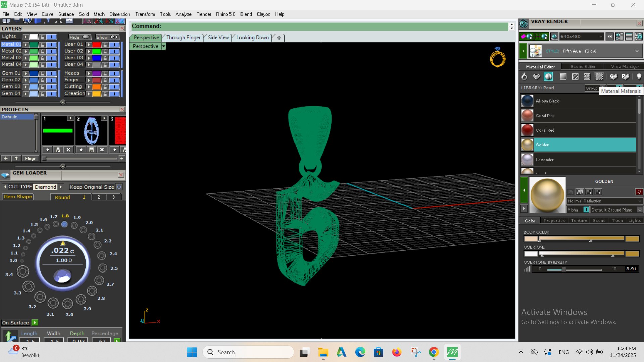Click the hatched pattern material icon
The image size is (644, 362).
tap(575, 77)
